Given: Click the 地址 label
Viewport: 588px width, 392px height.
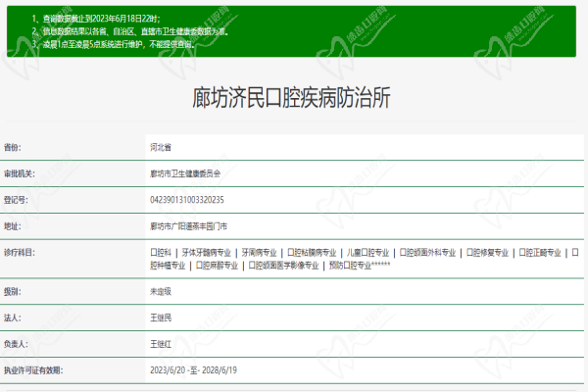Looking at the screenshot, I should [x=13, y=226].
